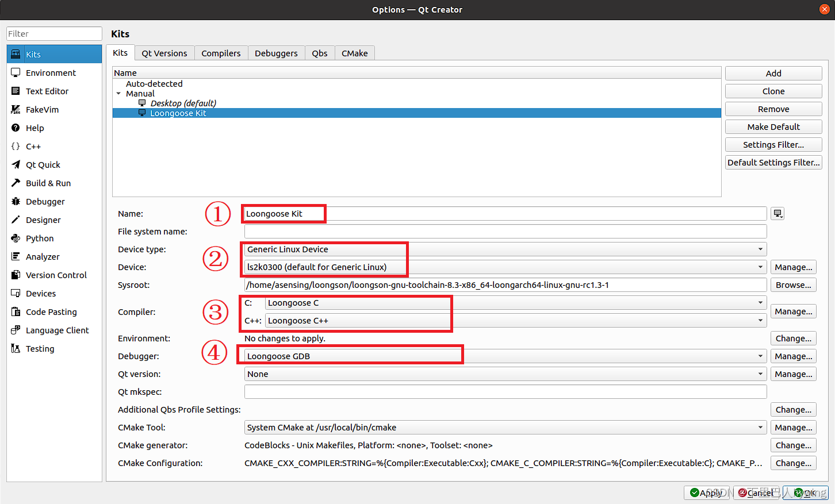Select the Loongoose Kit row

pos(417,113)
